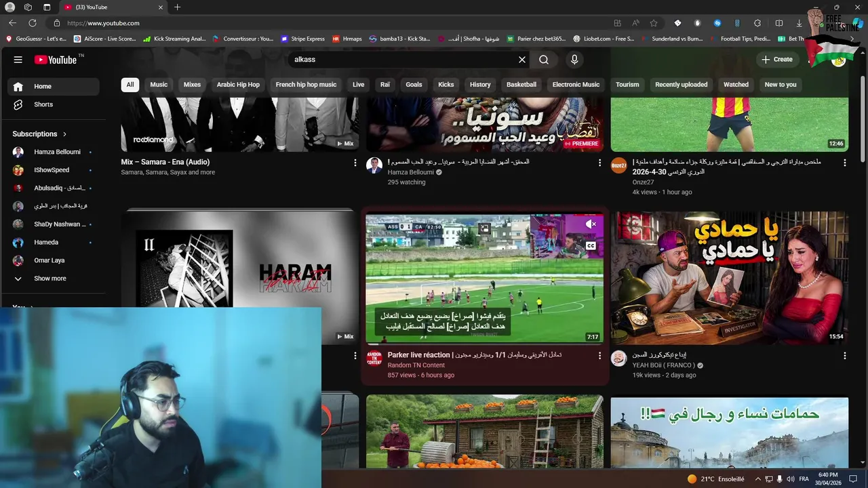Open options menu for Mix Samara Ena
The image size is (868, 488).
point(355,163)
